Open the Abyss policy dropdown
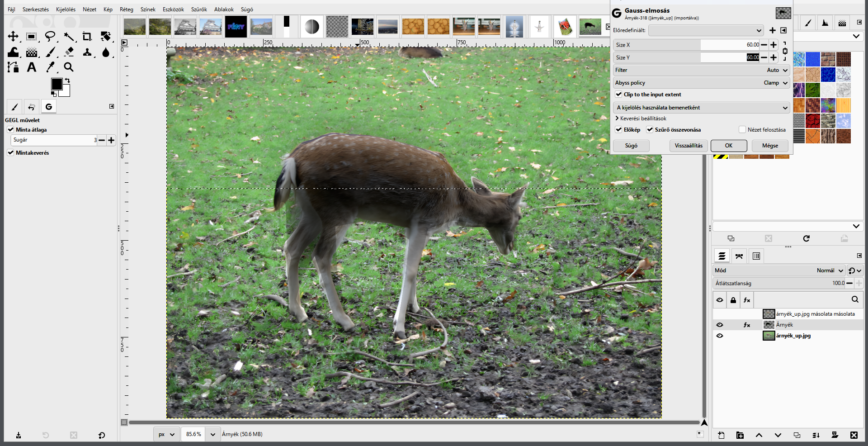This screenshot has height=446, width=868. 702,83
